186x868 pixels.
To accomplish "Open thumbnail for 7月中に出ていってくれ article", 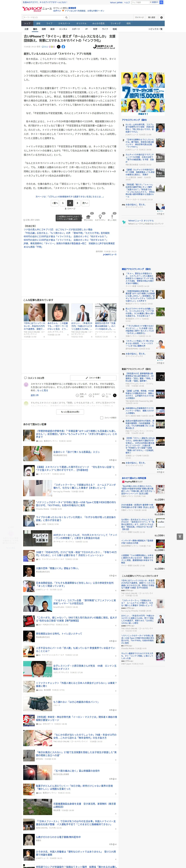I will point(34,312).
